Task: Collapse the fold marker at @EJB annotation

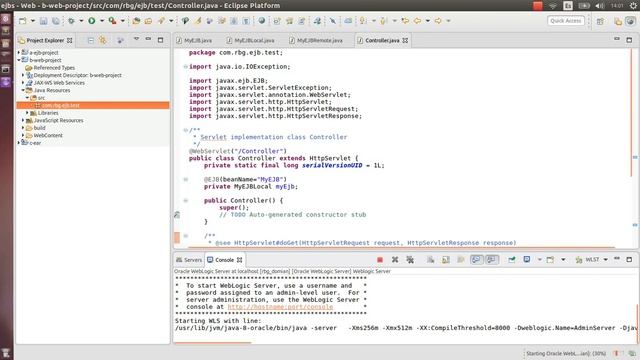Action: tap(185, 179)
